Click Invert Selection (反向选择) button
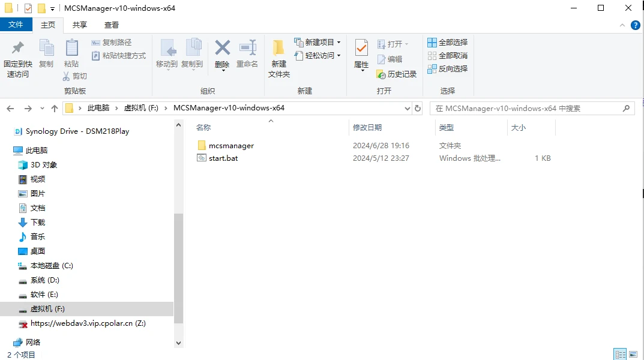The image size is (644, 360). click(447, 69)
